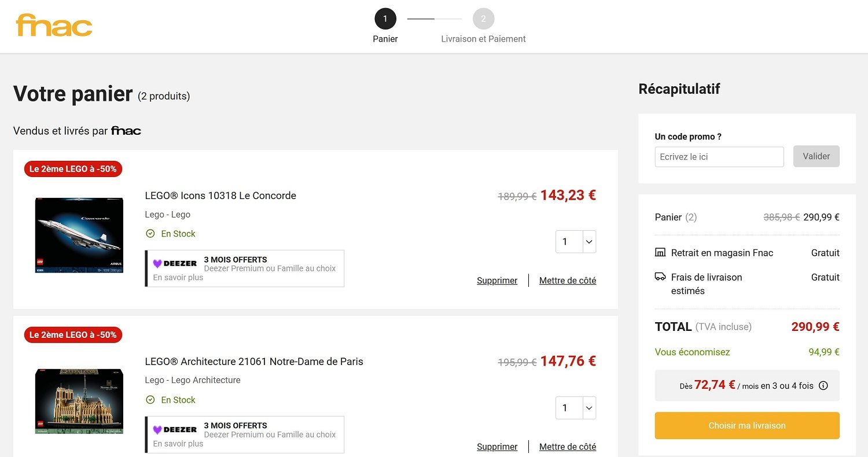Click En savoir plus in the Notre-Dame Deezer offer
This screenshot has width=868, height=457.
pyautogui.click(x=178, y=444)
